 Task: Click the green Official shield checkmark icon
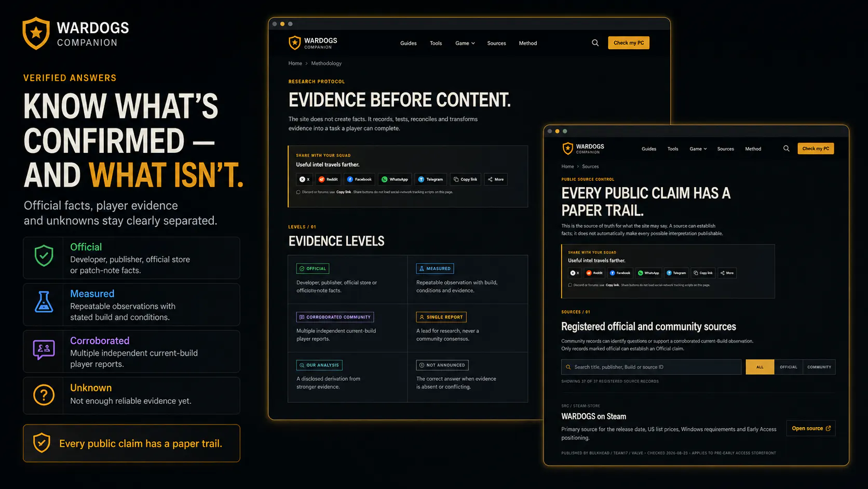[x=44, y=256]
